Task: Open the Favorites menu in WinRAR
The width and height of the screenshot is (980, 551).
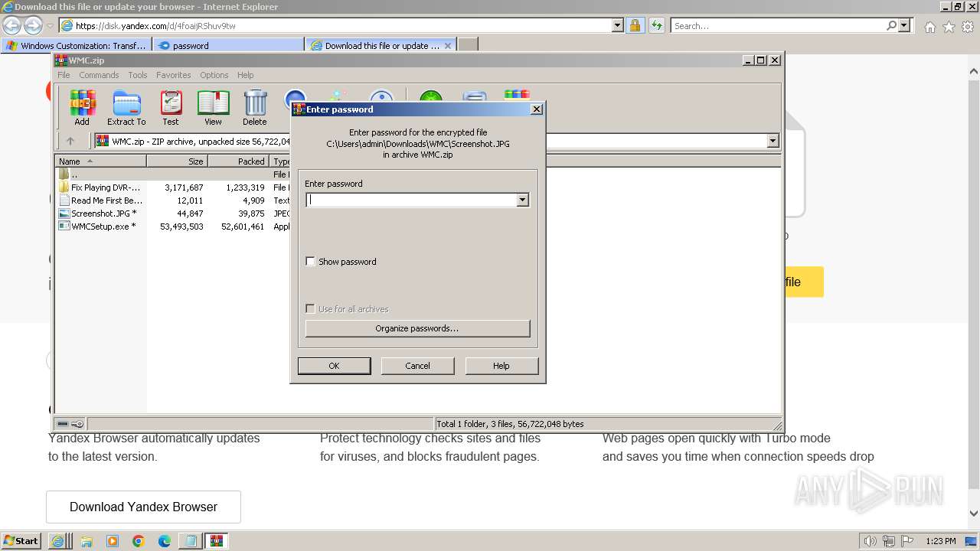Action: (x=174, y=75)
